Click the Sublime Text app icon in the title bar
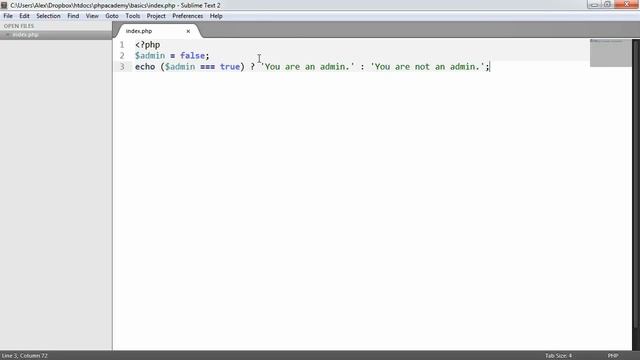Image resolution: width=640 pixels, height=360 pixels. point(4,5)
